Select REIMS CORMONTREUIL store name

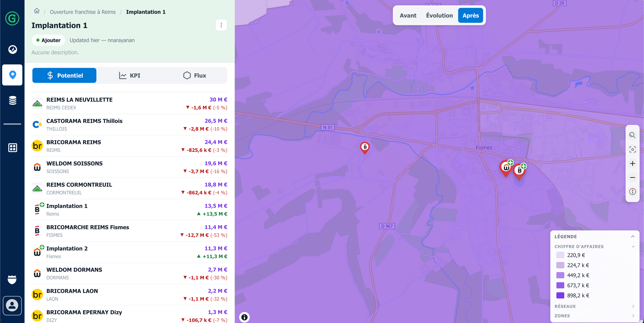79,185
